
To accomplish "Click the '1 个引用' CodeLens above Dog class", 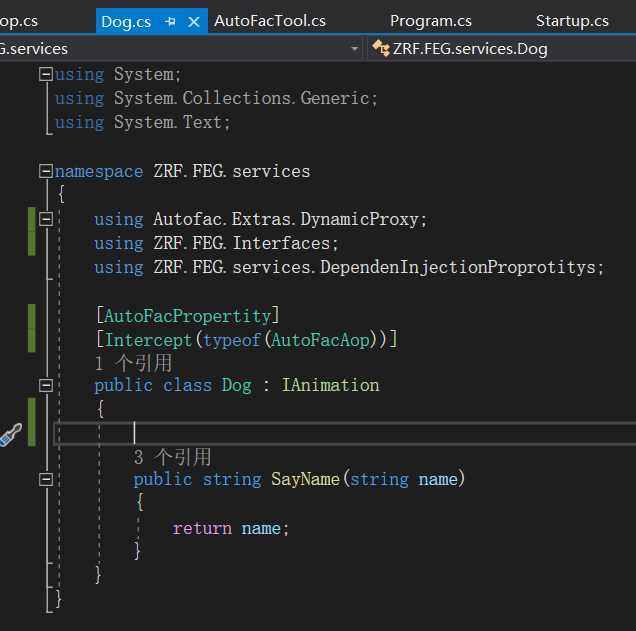I will [x=133, y=363].
